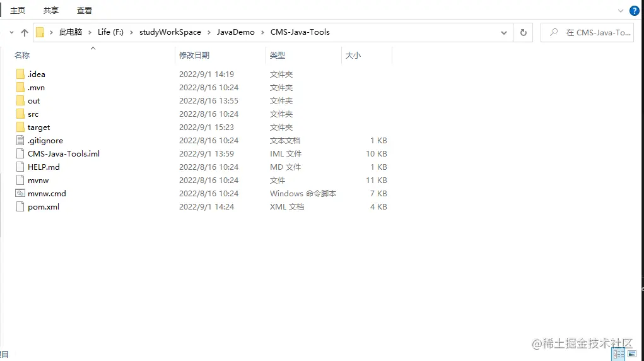644x361 pixels.
Task: Select the out folder icon
Action: click(20, 101)
